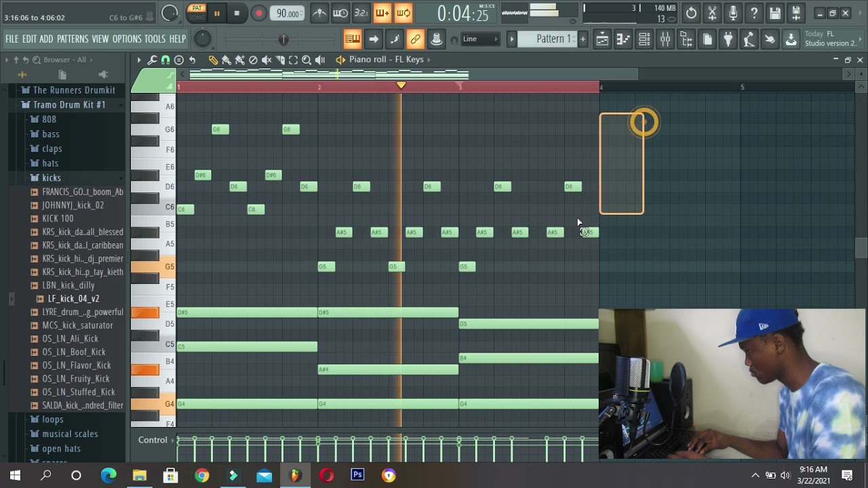This screenshot has width=868, height=488.
Task: Open the Playlist view icon
Action: click(602, 39)
